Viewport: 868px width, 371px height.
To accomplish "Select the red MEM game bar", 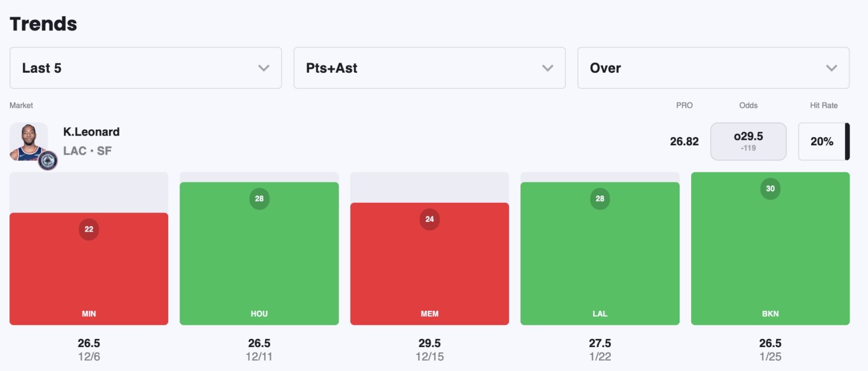I will pos(430,271).
